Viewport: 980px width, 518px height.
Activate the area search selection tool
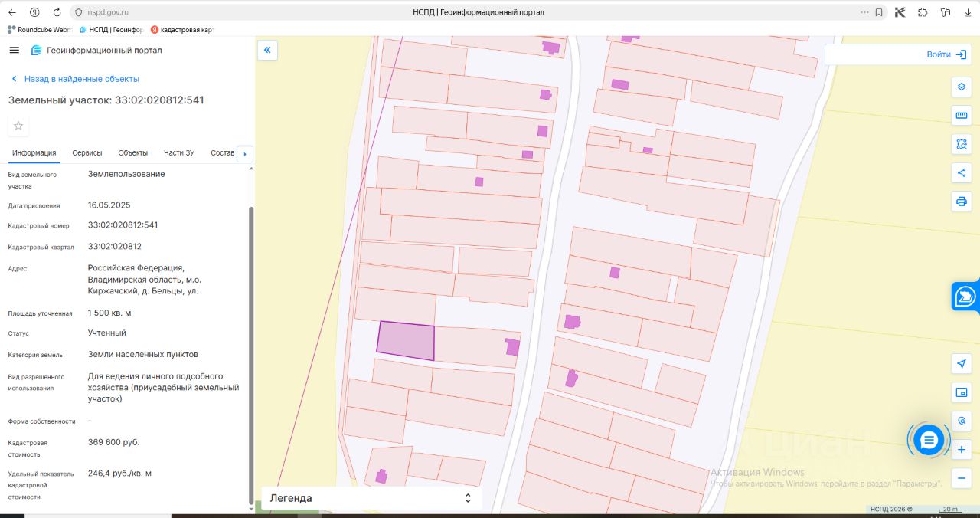coord(962,144)
